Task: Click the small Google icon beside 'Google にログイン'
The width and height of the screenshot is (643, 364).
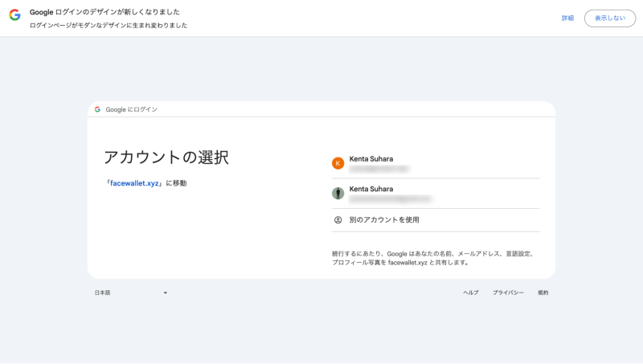Action: point(97,109)
